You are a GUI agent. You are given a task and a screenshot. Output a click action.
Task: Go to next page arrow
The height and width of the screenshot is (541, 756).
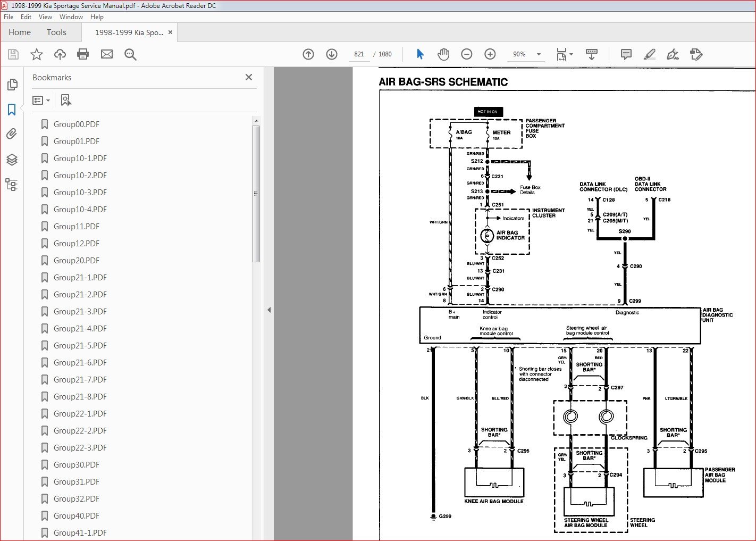(332, 54)
